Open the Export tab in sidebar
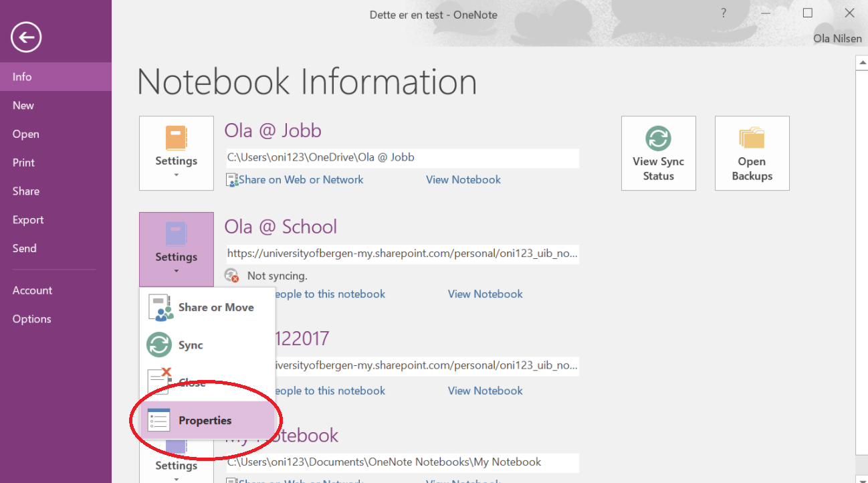 [x=28, y=220]
